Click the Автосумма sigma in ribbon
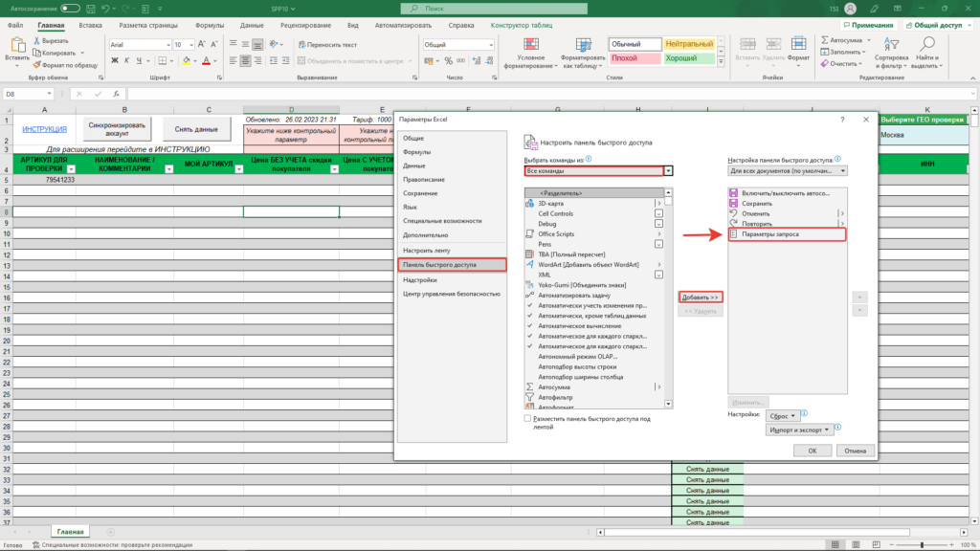 tap(825, 40)
